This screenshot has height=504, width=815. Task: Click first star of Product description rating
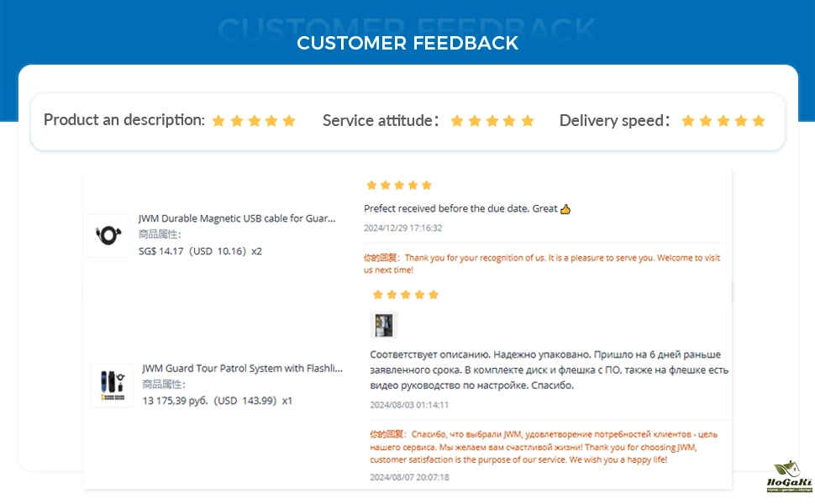pos(218,121)
